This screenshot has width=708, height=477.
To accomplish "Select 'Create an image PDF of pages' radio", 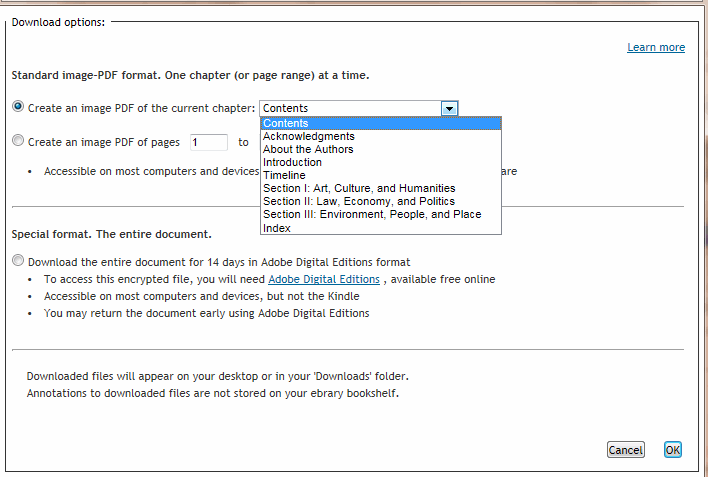I will [x=18, y=141].
